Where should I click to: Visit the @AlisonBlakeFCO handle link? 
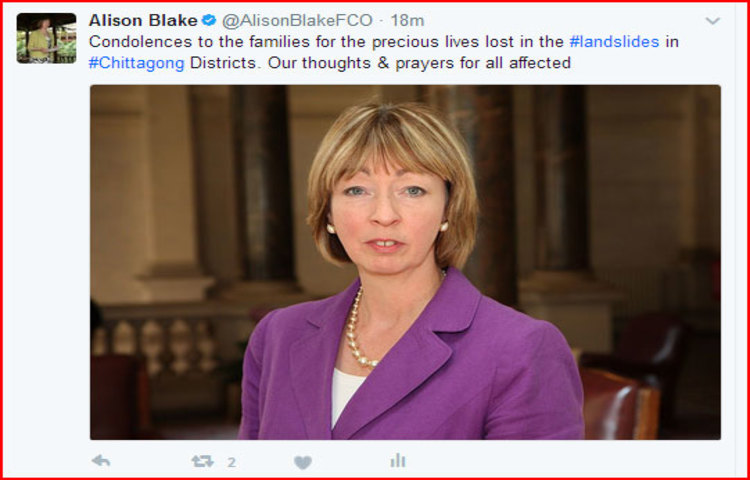tap(297, 21)
